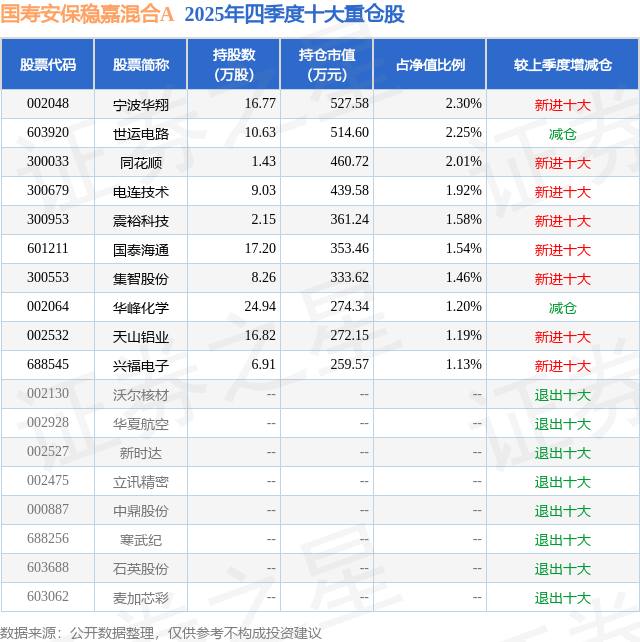Click stock code 002928
The width and height of the screenshot is (640, 642).
(47, 423)
